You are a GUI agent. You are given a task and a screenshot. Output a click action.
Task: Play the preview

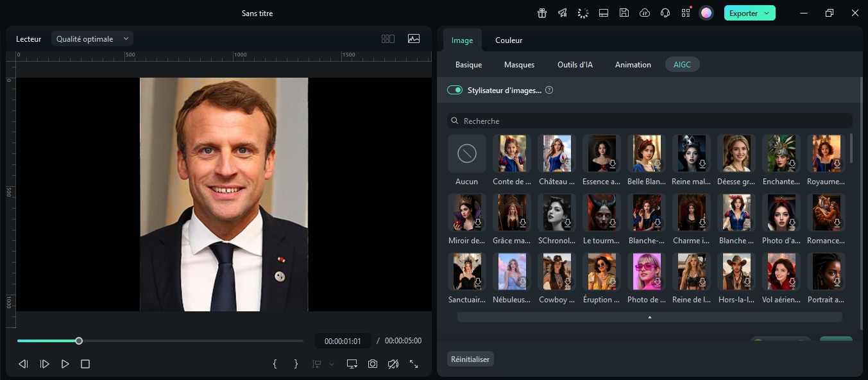(x=65, y=364)
